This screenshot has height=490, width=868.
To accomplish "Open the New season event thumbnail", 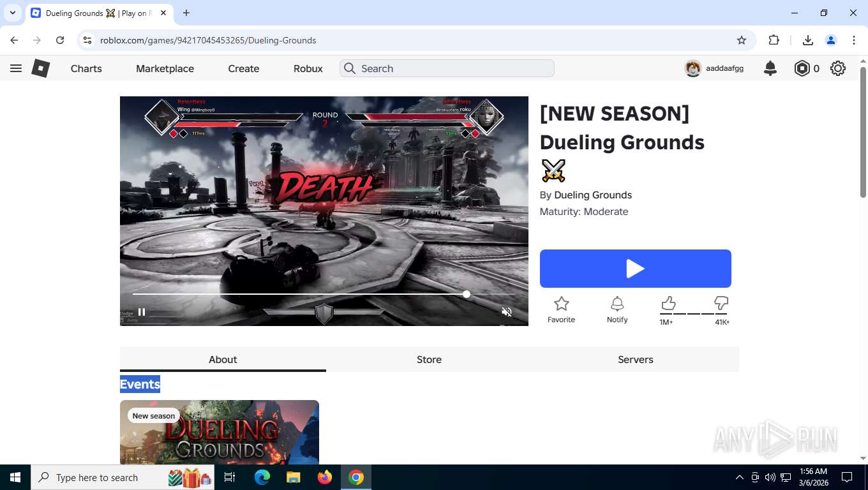I will click(x=220, y=432).
